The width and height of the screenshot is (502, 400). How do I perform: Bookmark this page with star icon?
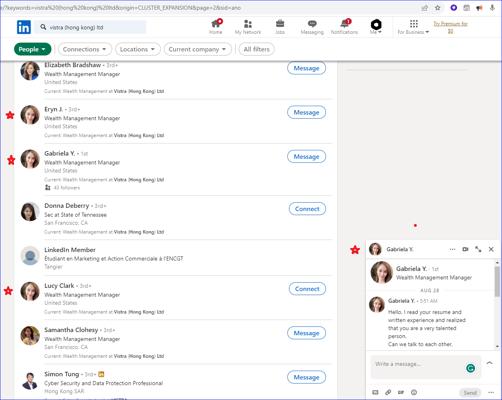point(438,8)
